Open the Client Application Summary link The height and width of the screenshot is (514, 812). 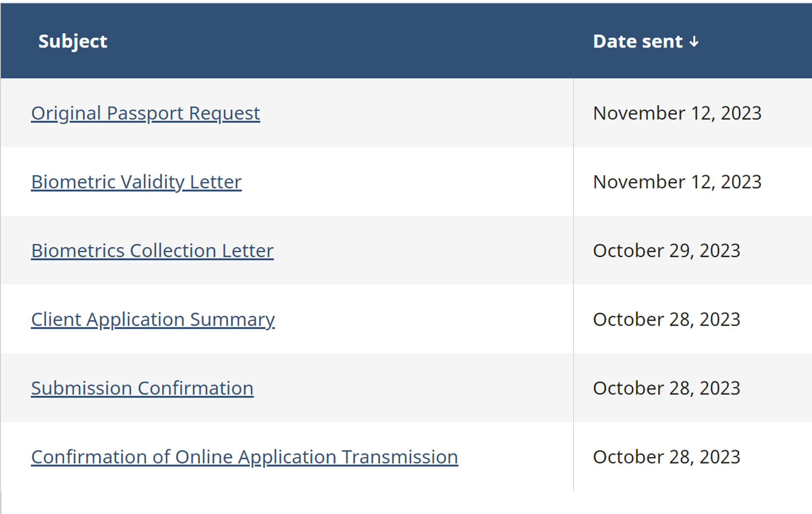point(153,320)
